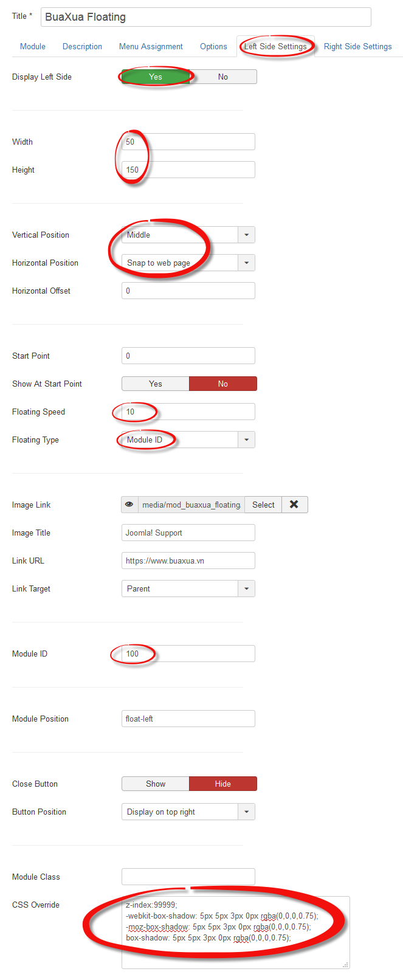Focus the Module ID input field
Screen dimensions: 403x980
coord(188,654)
